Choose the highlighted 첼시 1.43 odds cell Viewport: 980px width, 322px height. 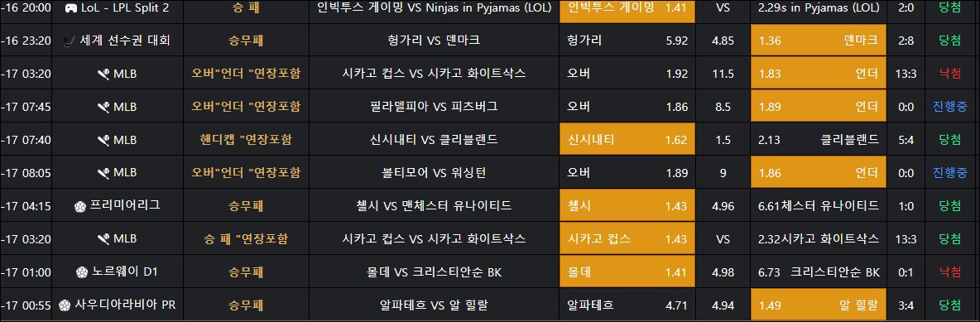[x=627, y=206]
